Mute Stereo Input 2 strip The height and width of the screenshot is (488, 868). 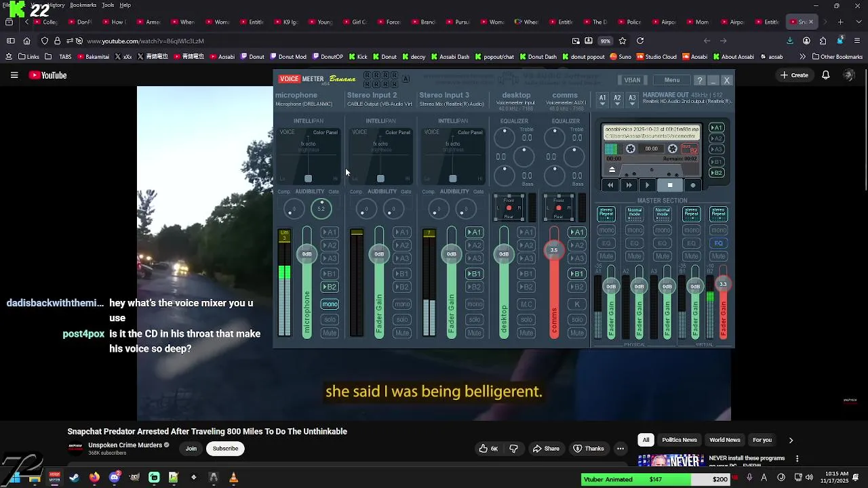pyautogui.click(x=402, y=333)
